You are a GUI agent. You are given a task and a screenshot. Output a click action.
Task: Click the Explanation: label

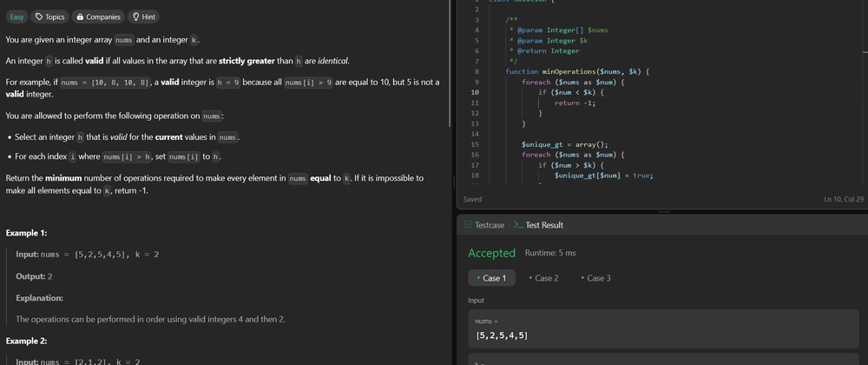tap(39, 298)
